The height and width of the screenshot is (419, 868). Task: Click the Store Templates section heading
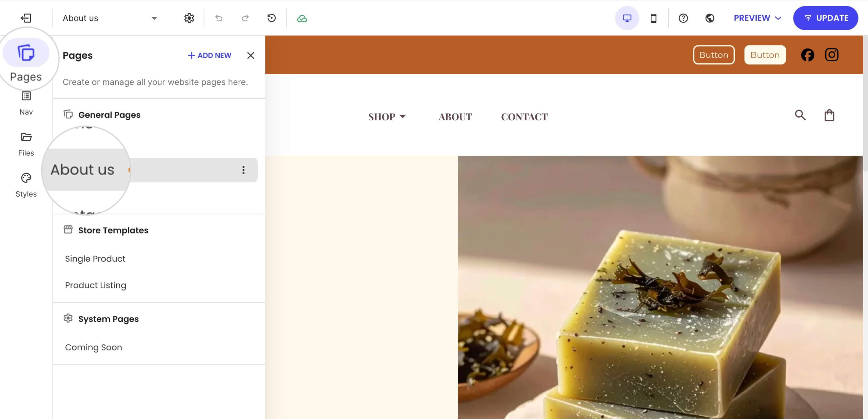[113, 230]
